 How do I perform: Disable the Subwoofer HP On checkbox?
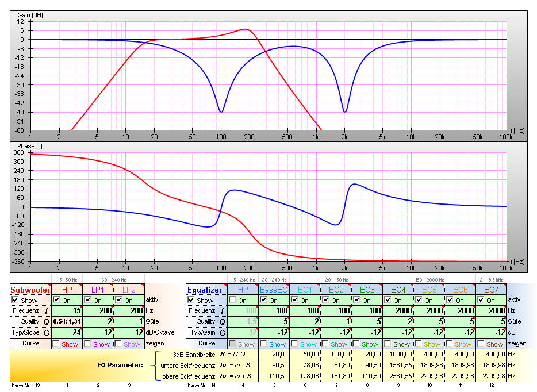pyautogui.click(x=56, y=300)
